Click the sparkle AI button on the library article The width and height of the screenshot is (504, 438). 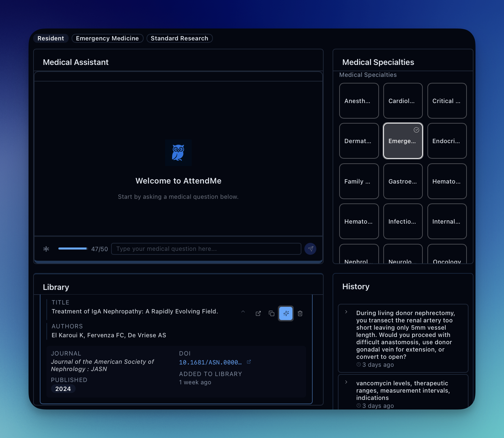[x=286, y=313]
